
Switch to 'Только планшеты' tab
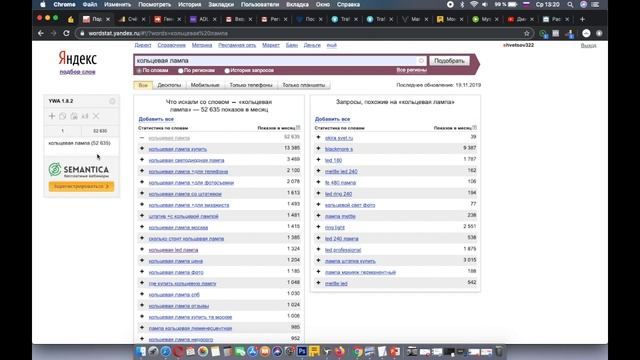tap(304, 85)
